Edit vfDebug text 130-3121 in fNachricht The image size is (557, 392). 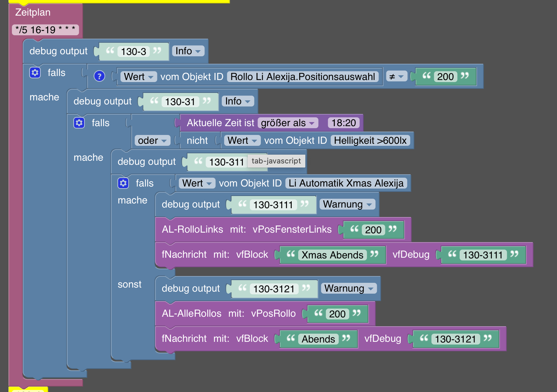tap(455, 339)
